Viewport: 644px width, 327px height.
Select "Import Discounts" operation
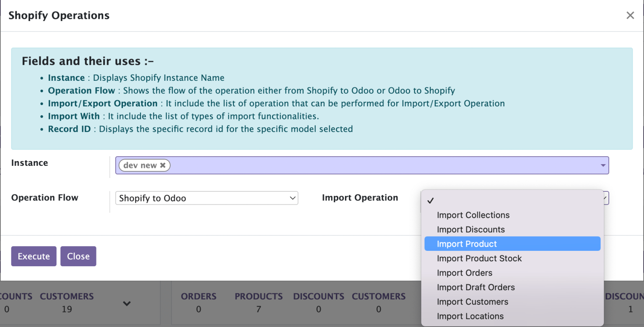471,229
